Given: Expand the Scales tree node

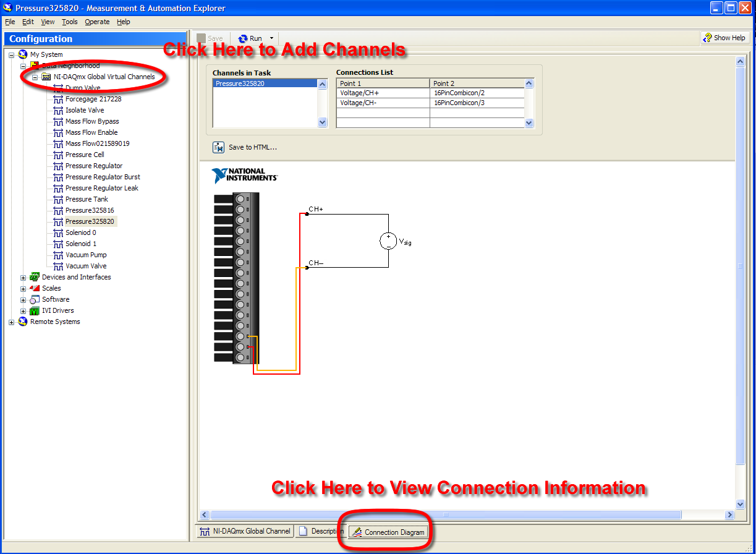Looking at the screenshot, I should [23, 289].
